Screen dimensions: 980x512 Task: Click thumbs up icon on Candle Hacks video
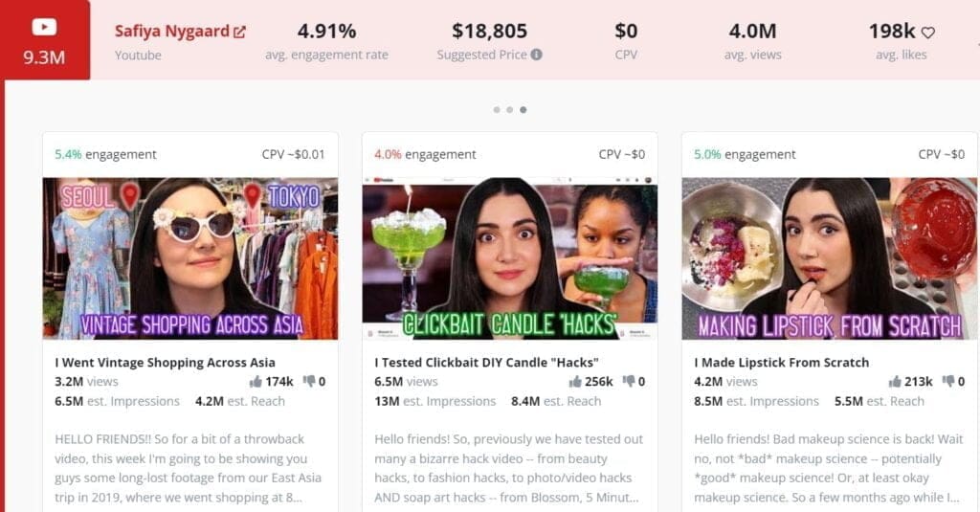(x=575, y=381)
